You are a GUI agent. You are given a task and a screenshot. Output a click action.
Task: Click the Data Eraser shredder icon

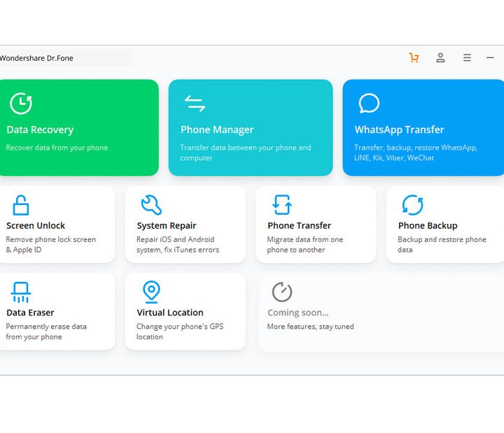click(21, 292)
